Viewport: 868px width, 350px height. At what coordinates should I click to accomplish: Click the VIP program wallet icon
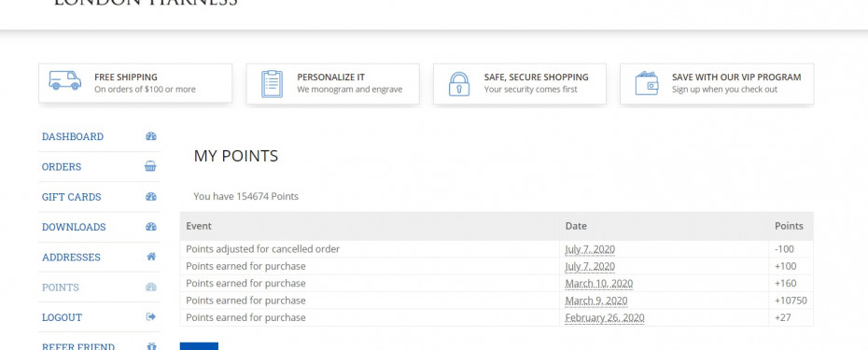tap(647, 83)
